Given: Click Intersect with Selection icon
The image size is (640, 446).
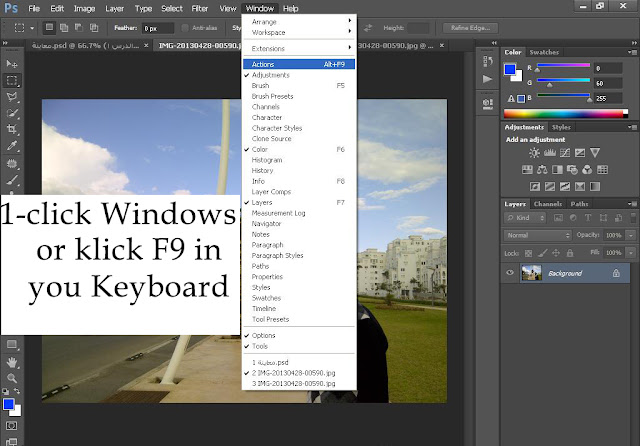Looking at the screenshot, I should click(94, 28).
